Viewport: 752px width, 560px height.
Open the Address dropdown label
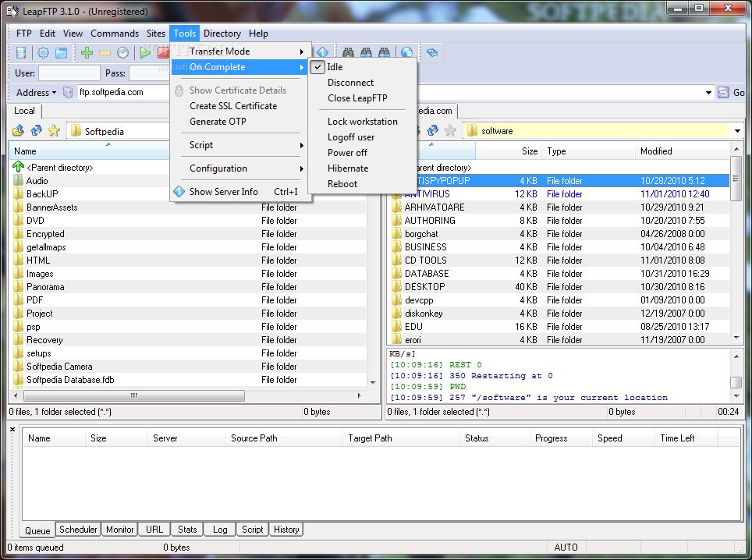click(36, 93)
